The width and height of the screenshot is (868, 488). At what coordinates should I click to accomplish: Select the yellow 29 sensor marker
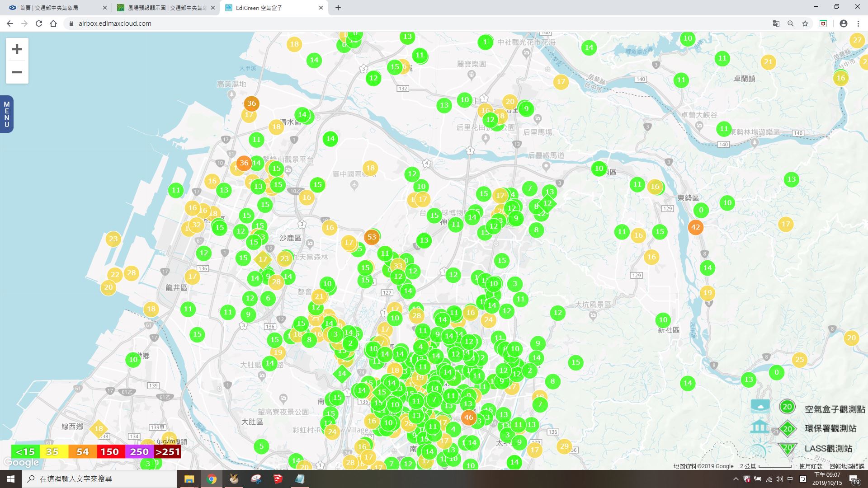coord(564,446)
